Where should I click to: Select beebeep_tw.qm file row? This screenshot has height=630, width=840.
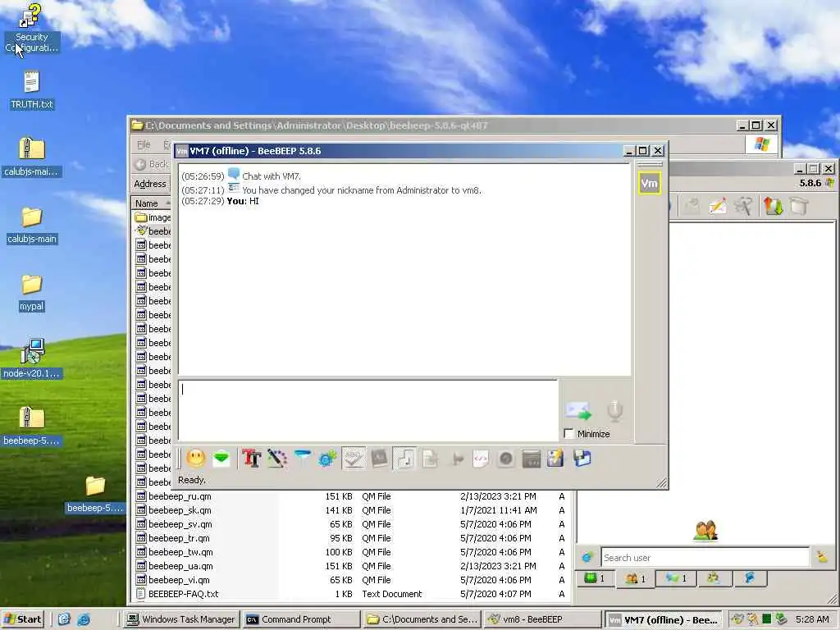pyautogui.click(x=351, y=552)
